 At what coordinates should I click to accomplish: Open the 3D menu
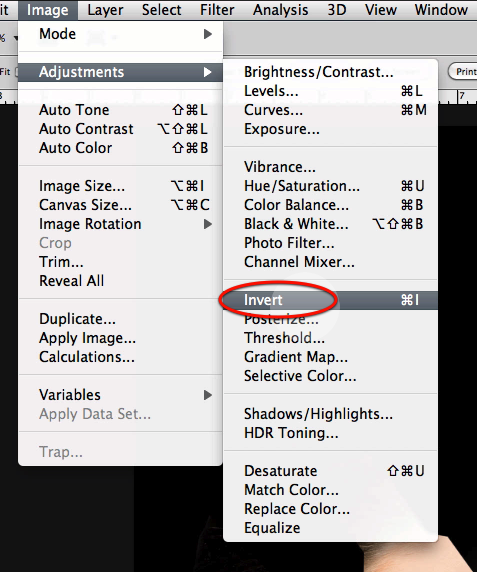[x=337, y=10]
